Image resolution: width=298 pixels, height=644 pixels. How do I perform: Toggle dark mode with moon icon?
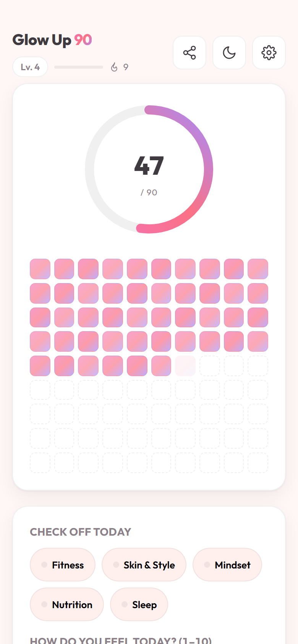[x=229, y=53]
